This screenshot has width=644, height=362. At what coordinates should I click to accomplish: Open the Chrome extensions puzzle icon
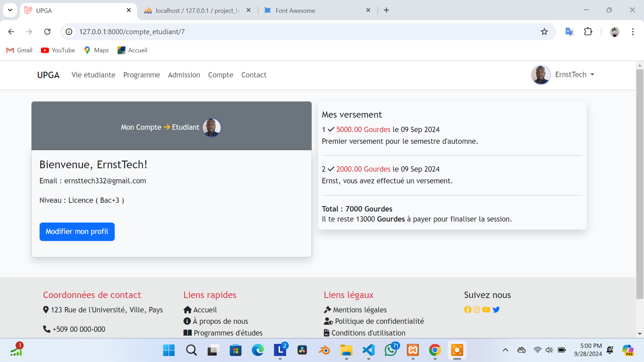tap(588, 32)
